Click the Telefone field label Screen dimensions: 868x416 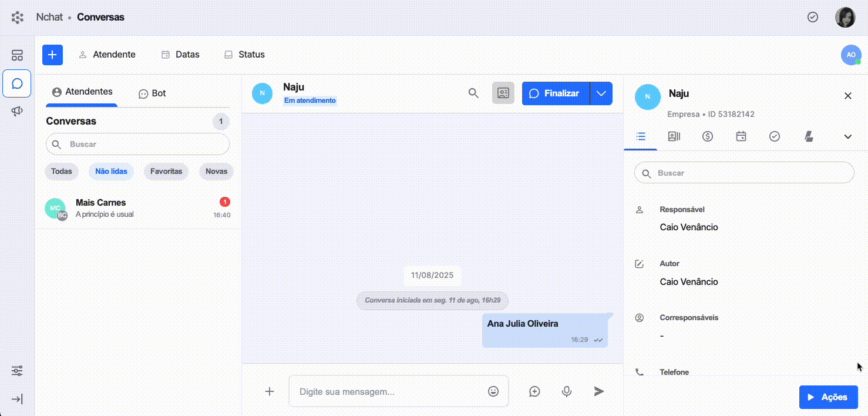click(x=674, y=372)
